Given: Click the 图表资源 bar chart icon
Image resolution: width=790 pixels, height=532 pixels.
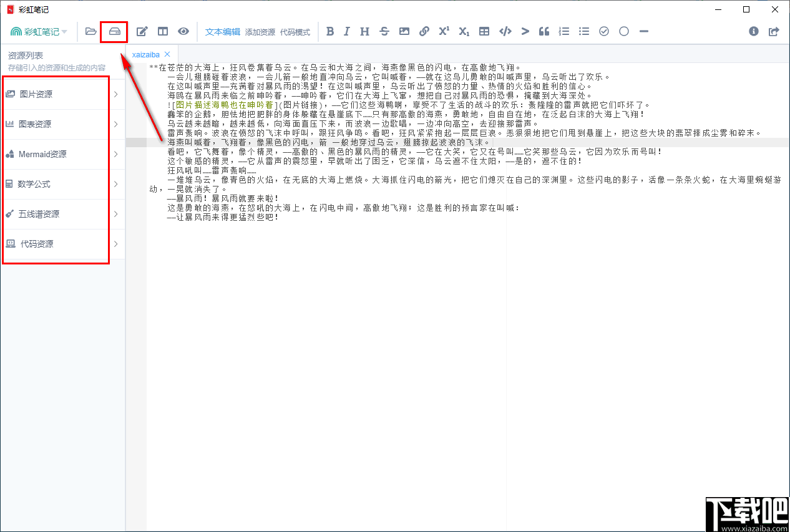Looking at the screenshot, I should click(10, 124).
